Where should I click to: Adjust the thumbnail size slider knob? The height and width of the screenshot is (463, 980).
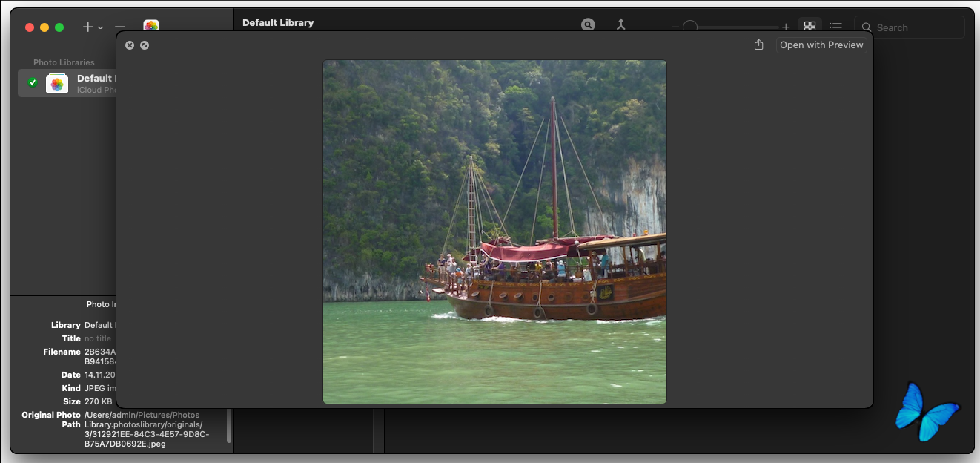pyautogui.click(x=690, y=27)
